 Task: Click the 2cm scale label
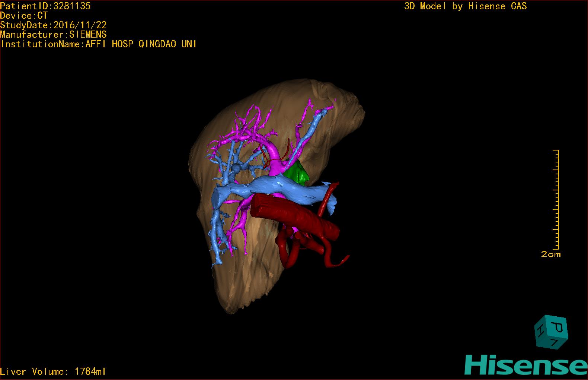pyautogui.click(x=551, y=254)
